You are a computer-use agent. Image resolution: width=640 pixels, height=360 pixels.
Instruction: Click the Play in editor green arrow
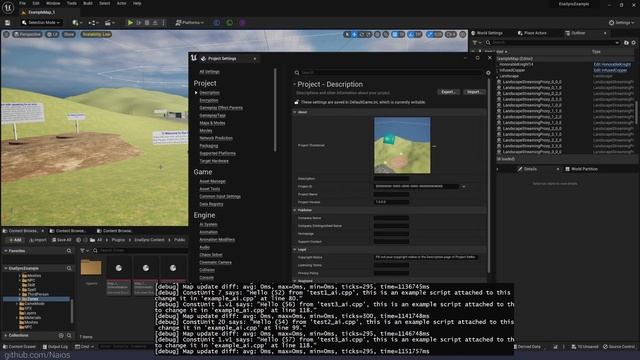click(x=130, y=22)
